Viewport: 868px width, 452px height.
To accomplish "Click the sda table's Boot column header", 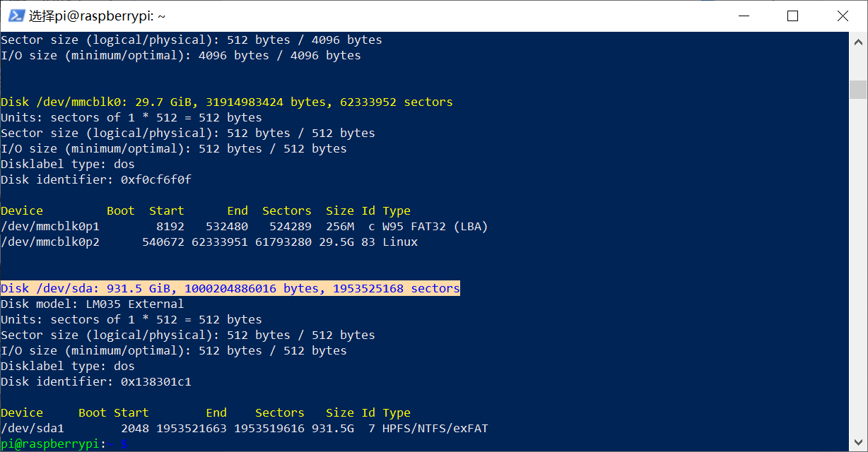I will 93,412.
